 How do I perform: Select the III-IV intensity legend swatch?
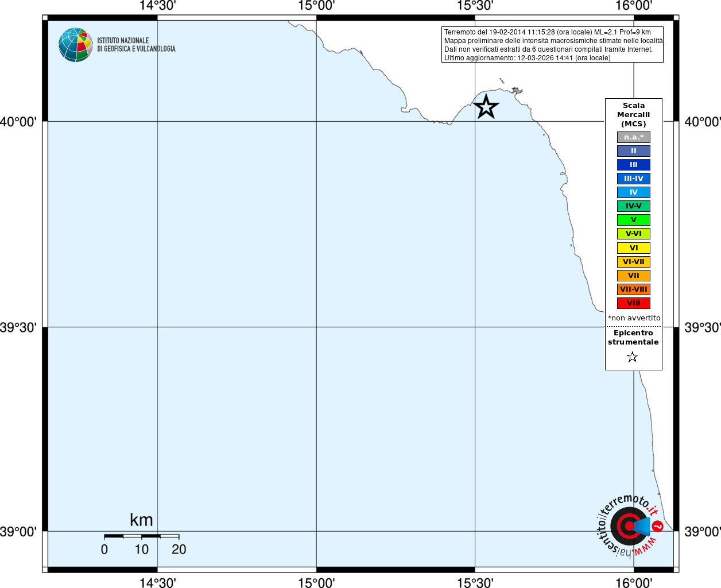pos(634,179)
